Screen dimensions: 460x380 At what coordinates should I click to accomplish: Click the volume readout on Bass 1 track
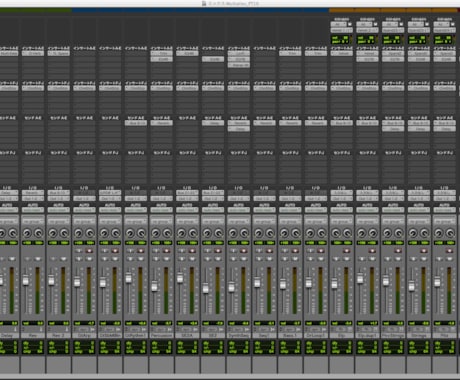(290, 323)
